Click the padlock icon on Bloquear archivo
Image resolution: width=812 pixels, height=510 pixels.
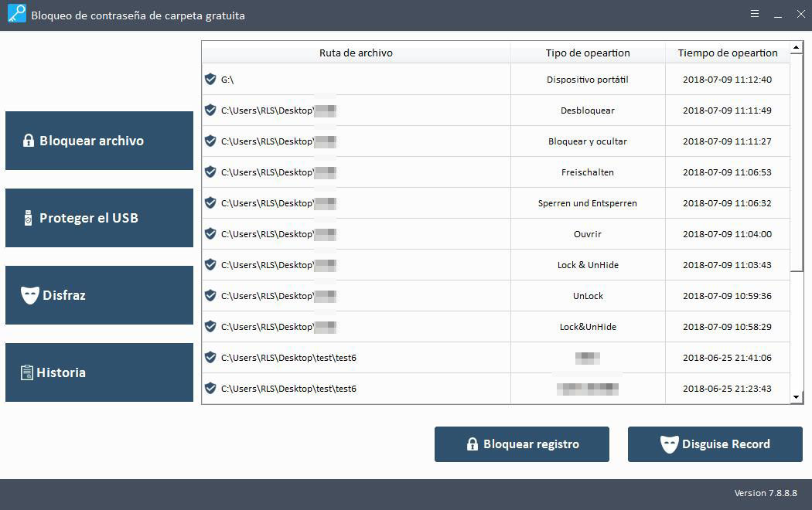click(29, 141)
